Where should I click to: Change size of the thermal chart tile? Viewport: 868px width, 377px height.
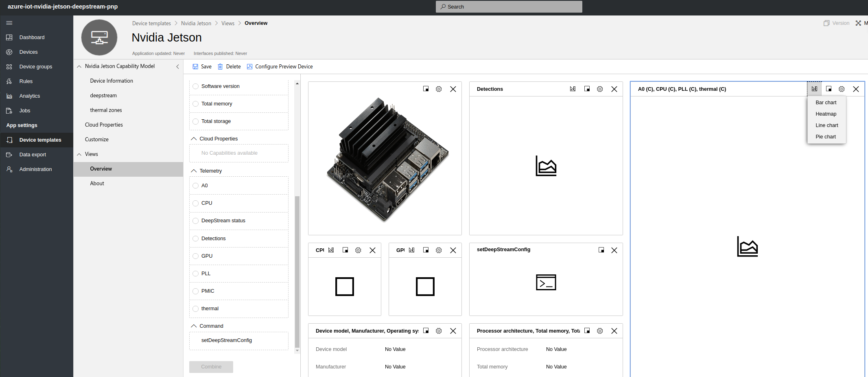pos(829,89)
